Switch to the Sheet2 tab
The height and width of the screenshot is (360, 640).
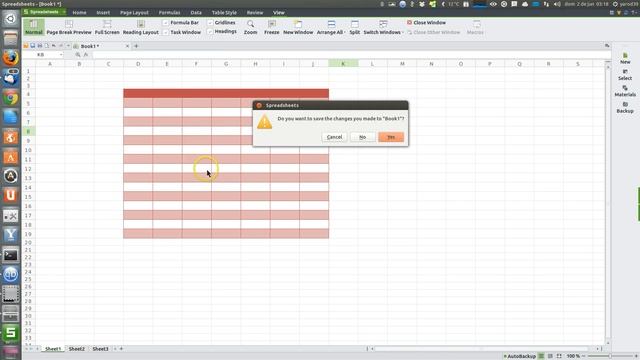77,349
